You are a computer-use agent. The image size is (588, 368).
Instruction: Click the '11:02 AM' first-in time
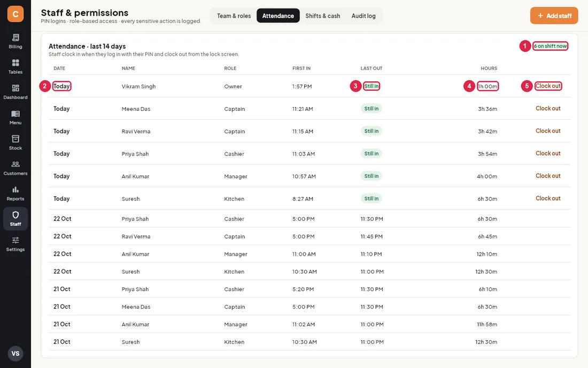(304, 324)
